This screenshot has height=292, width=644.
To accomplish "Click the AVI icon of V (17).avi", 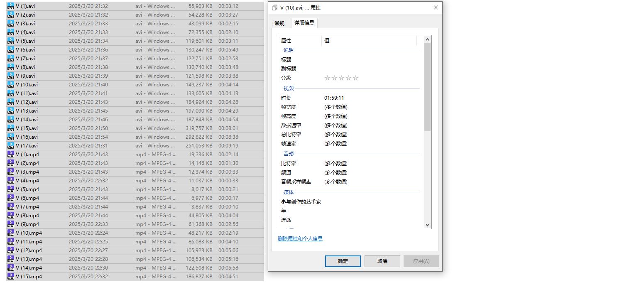I will (11, 145).
